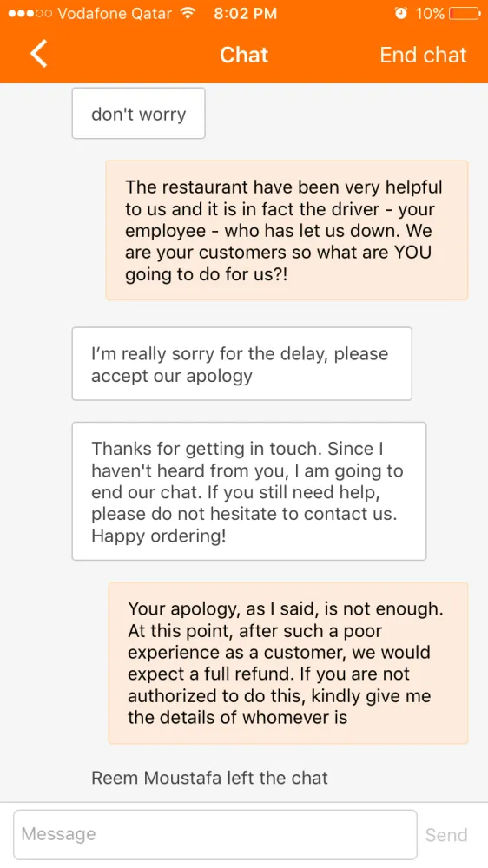Tap "Happy ordering!" line in agent message
Screen dimensions: 488x868
[x=158, y=536]
